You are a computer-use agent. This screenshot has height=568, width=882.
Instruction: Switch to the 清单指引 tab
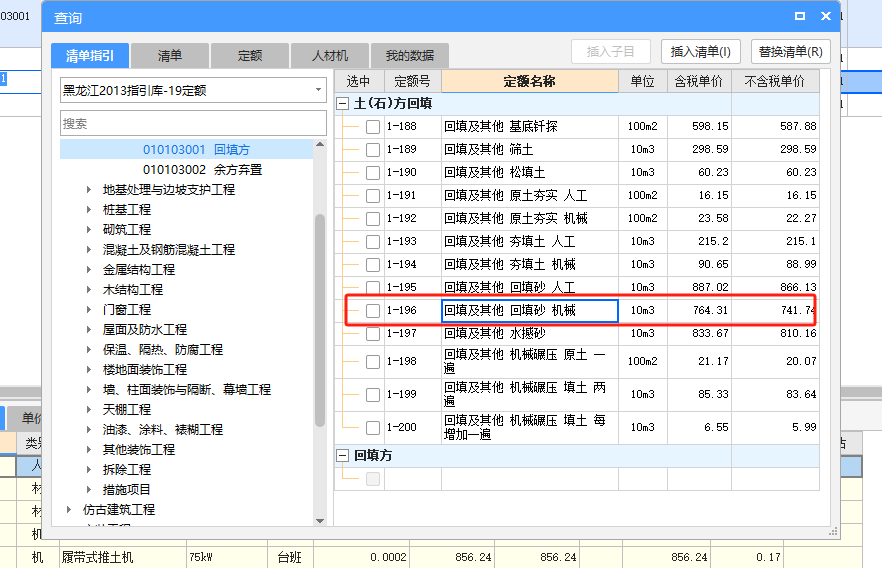[x=90, y=56]
